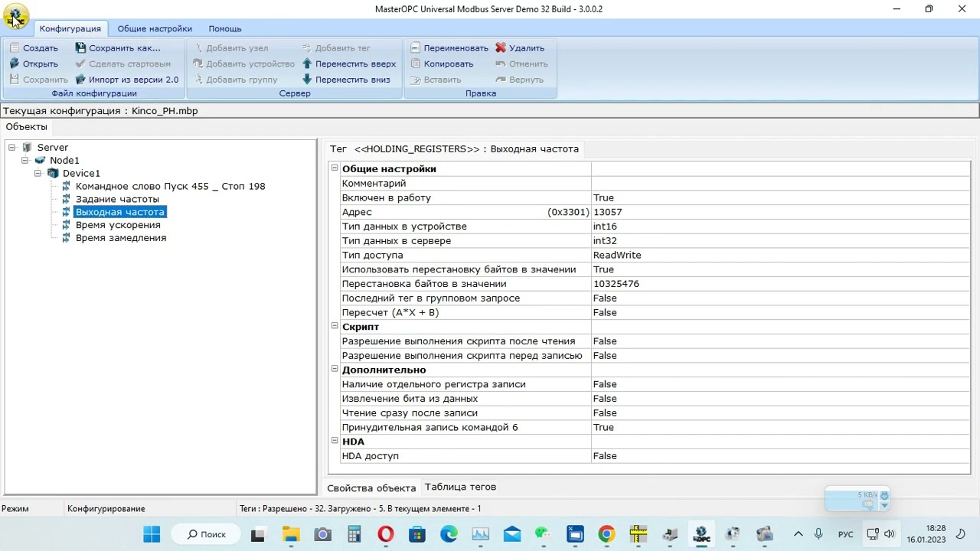The height and width of the screenshot is (551, 980).
Task: Click the microphone tray icon
Action: 818,534
